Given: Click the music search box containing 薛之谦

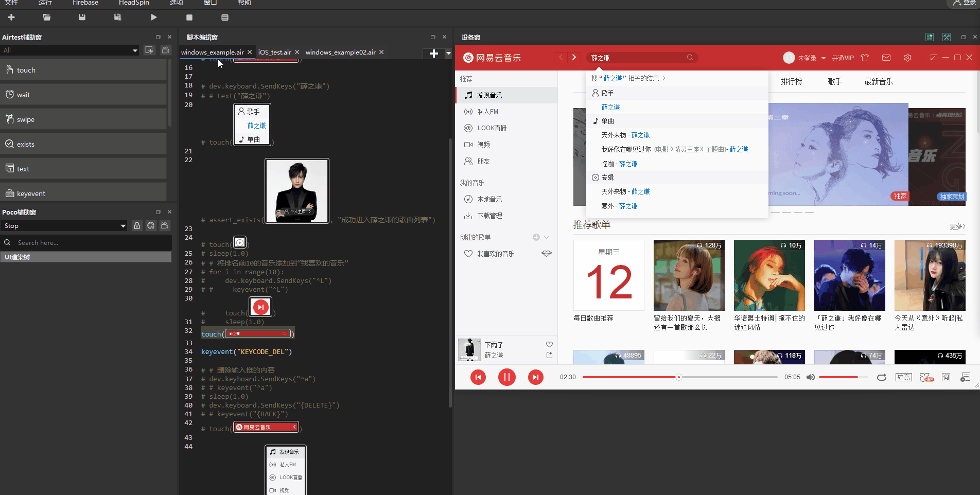Looking at the screenshot, I should (642, 58).
